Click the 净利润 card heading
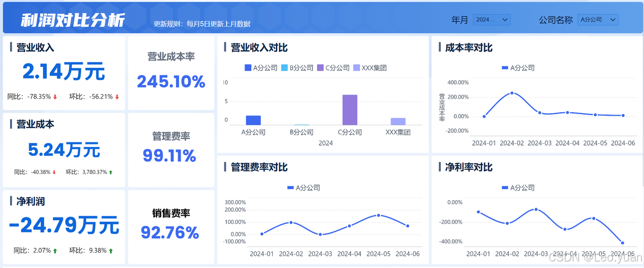 click(x=31, y=202)
